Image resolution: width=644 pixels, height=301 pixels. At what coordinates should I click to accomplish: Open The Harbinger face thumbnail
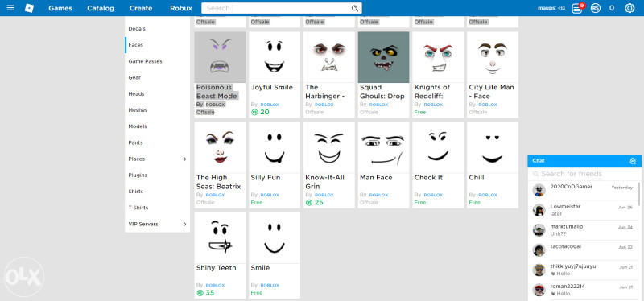point(329,57)
